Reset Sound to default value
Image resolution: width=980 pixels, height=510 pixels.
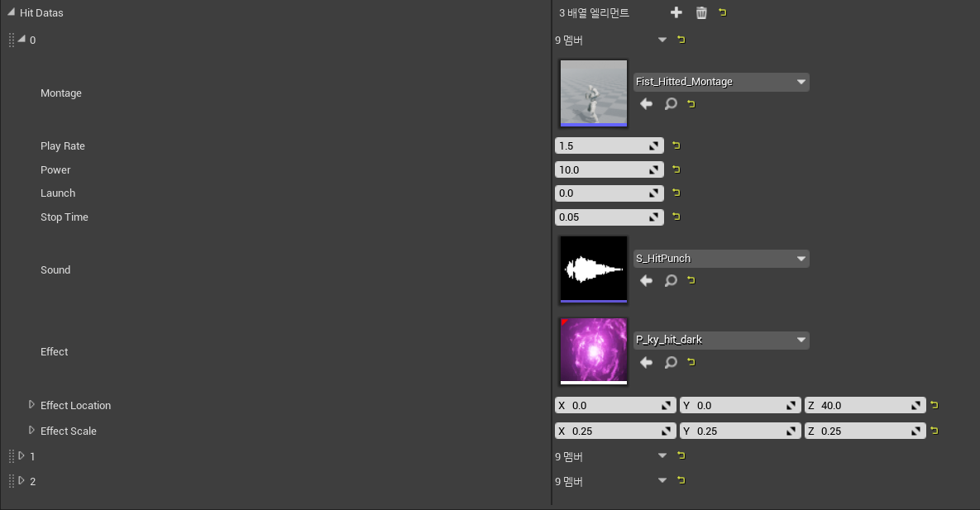coord(691,280)
